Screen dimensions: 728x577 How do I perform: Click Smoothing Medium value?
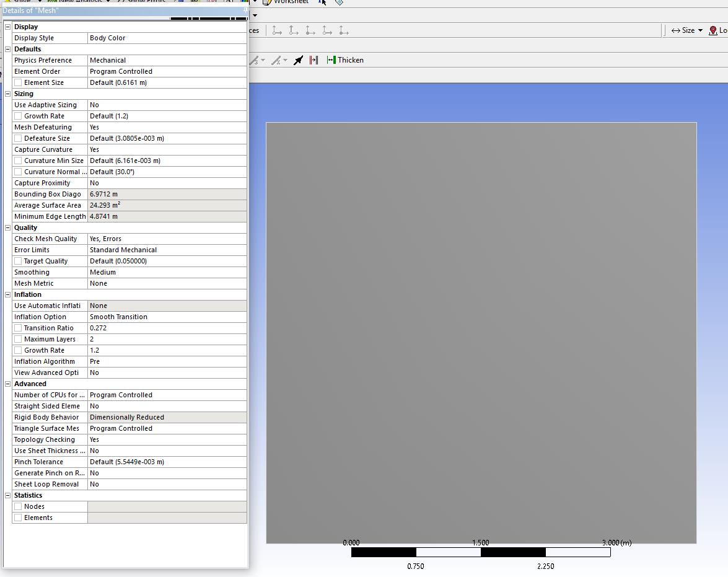coord(167,272)
